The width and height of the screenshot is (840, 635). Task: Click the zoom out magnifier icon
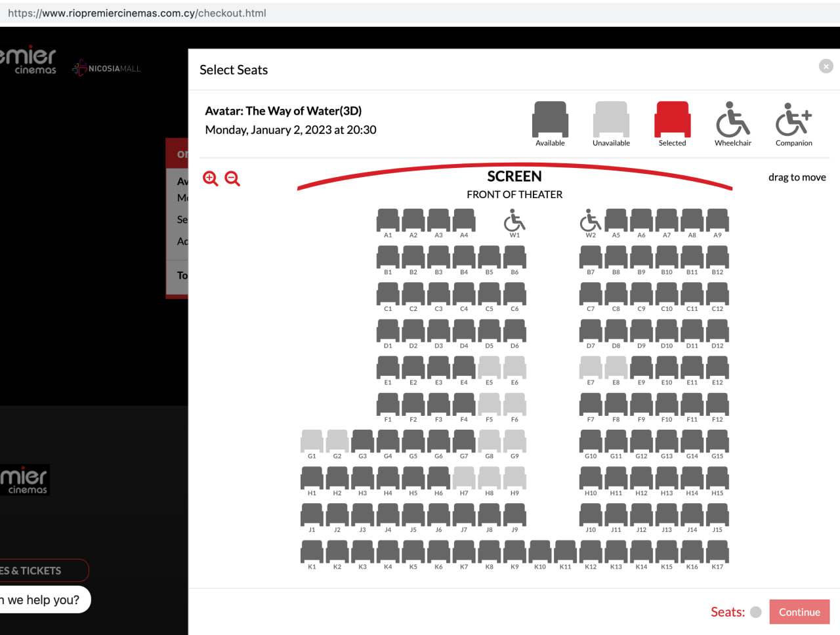[232, 178]
